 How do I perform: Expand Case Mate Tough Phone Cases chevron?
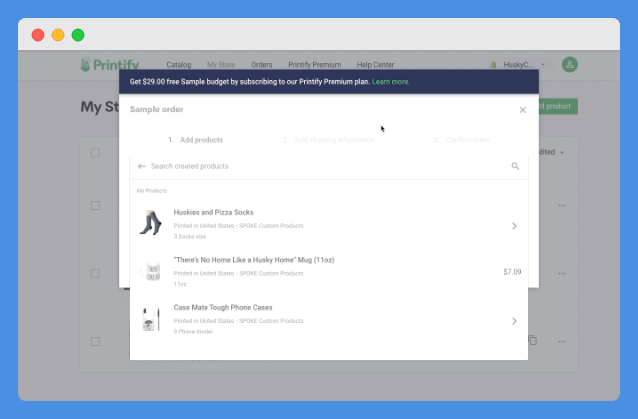[x=514, y=321]
